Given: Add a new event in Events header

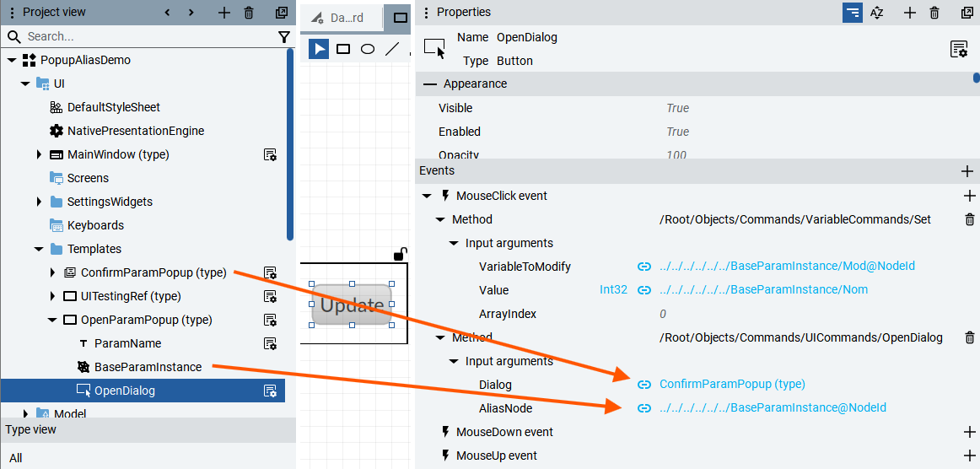Looking at the screenshot, I should (967, 170).
